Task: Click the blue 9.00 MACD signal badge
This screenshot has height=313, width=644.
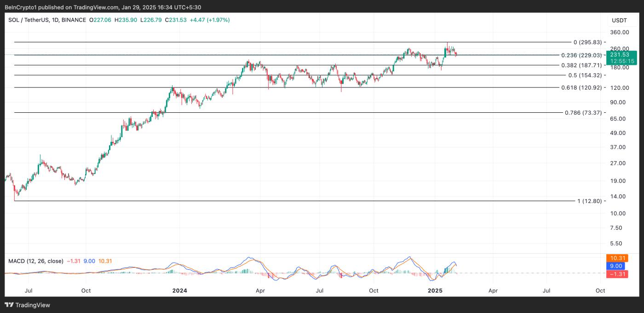Action: (616, 266)
